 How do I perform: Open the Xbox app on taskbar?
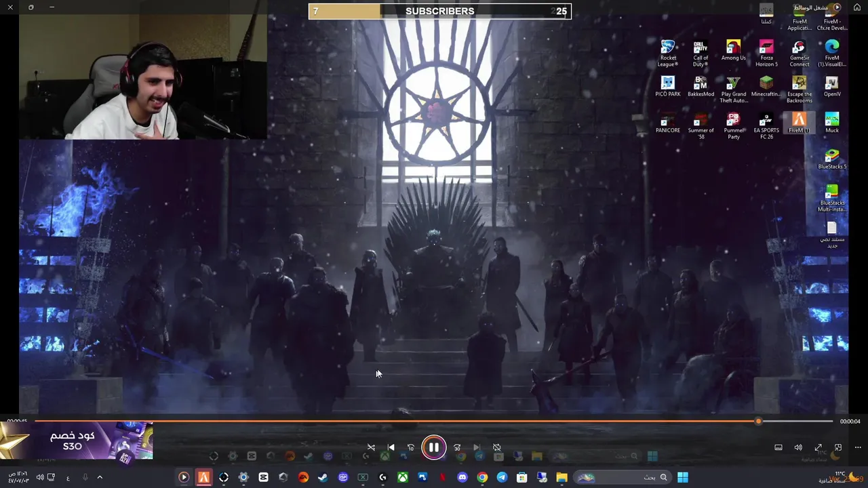403,477
